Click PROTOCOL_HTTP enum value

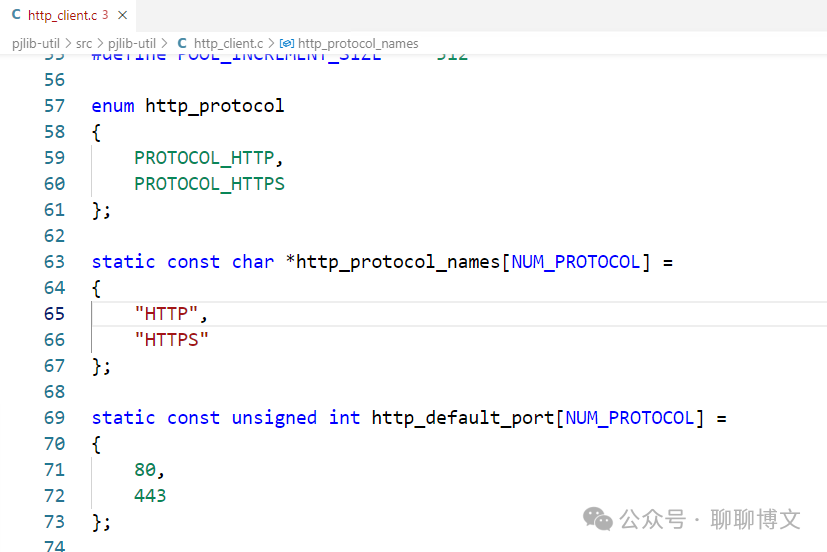204,158
